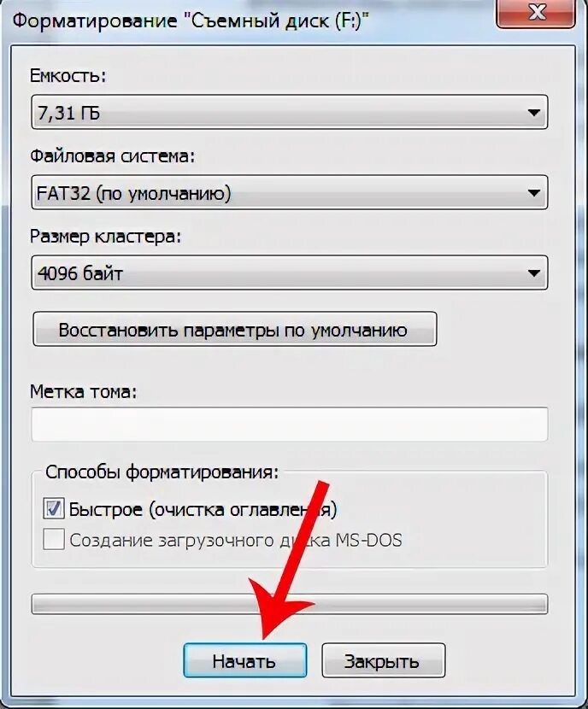This screenshot has height=709, width=588.
Task: Click the Файловая система: label
Action: coord(112,156)
